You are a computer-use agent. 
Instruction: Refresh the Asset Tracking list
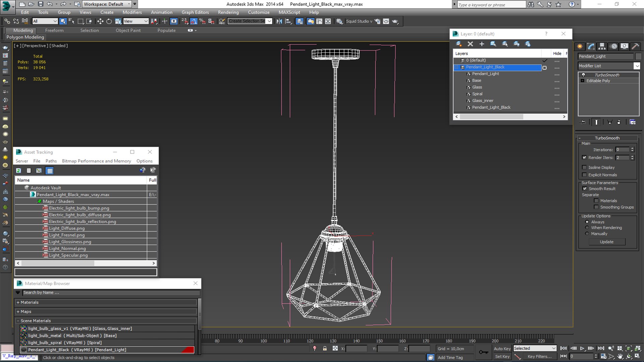(18, 171)
